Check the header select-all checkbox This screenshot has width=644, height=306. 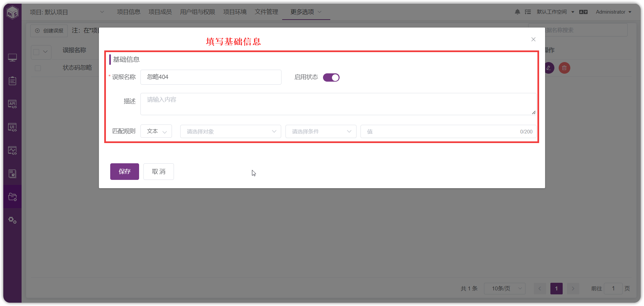pos(37,52)
